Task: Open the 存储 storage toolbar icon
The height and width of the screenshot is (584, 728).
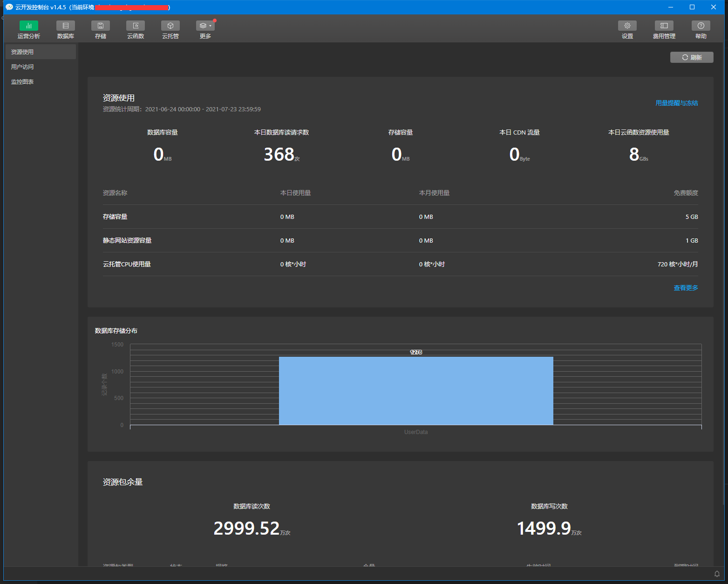Action: 101,29
